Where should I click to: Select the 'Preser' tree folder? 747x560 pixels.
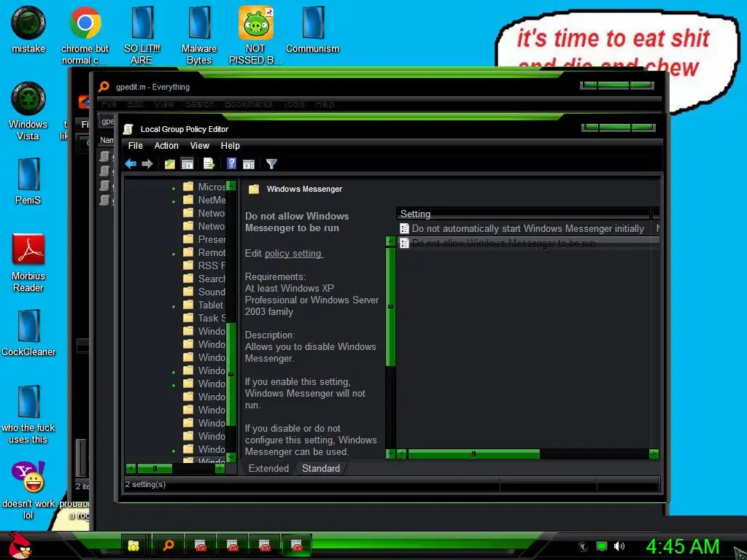tap(204, 239)
